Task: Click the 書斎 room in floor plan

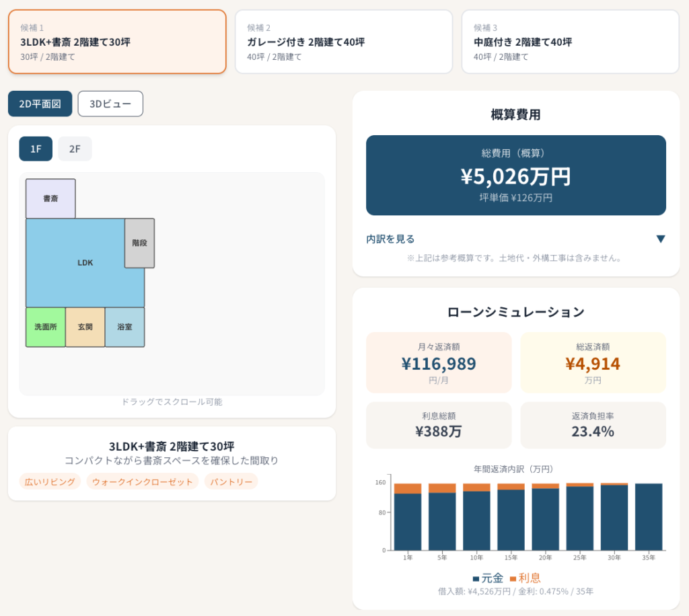Action: tap(50, 198)
